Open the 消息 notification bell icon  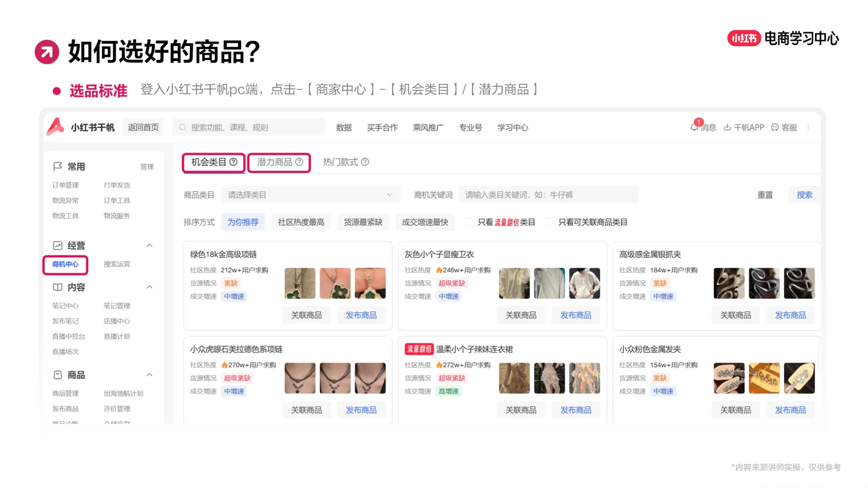point(694,127)
